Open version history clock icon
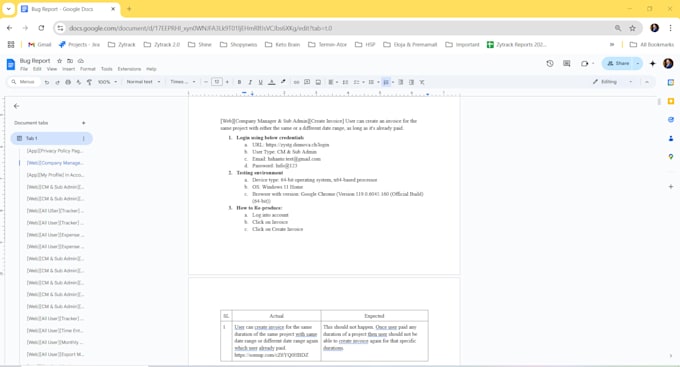This screenshot has height=367, width=680. [x=550, y=63]
